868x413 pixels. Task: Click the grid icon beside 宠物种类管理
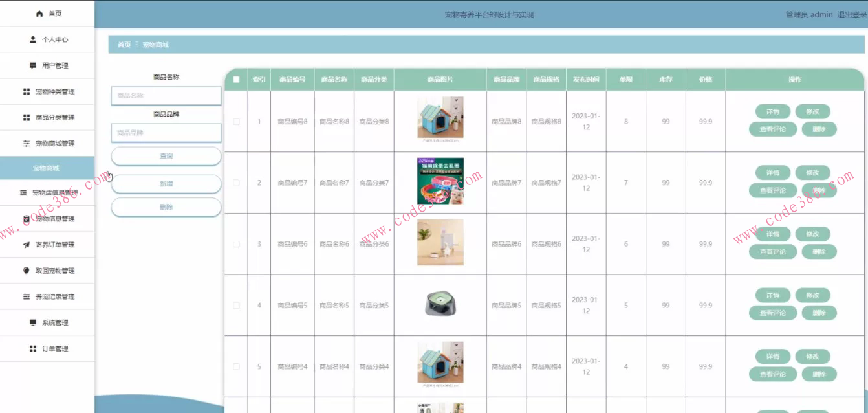(x=27, y=91)
